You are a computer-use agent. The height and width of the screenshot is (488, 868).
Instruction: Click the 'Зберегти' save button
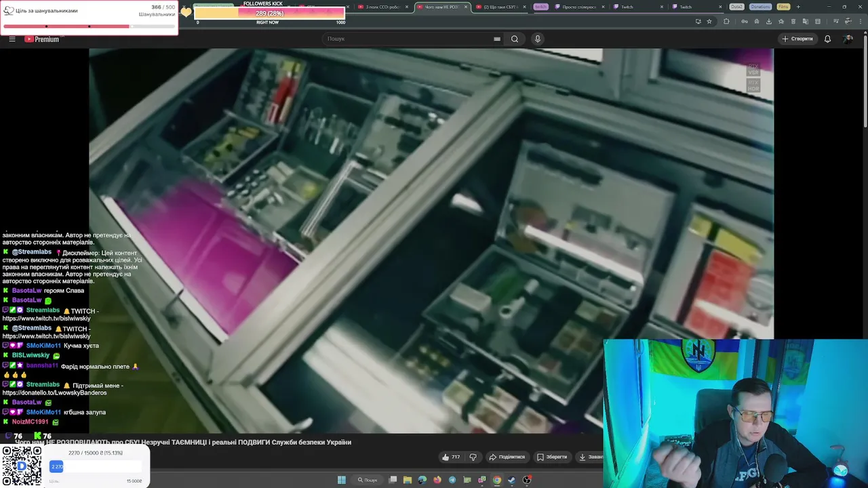click(x=552, y=457)
